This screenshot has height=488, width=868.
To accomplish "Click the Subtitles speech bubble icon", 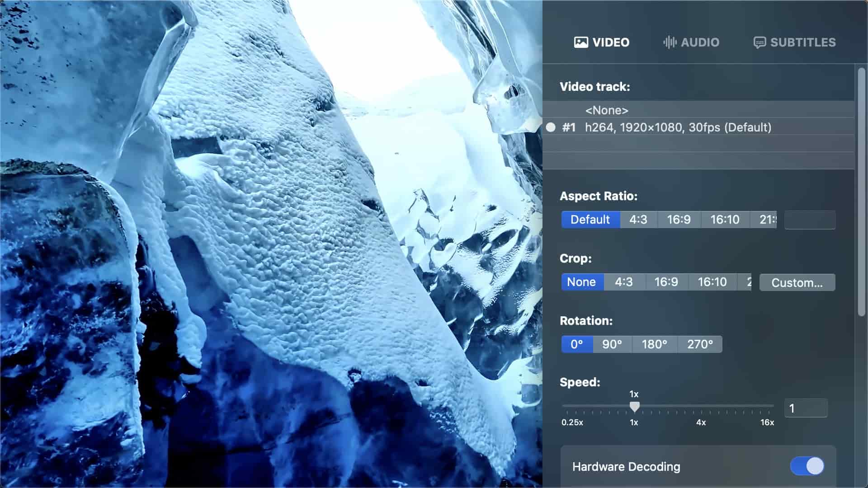I will 759,42.
